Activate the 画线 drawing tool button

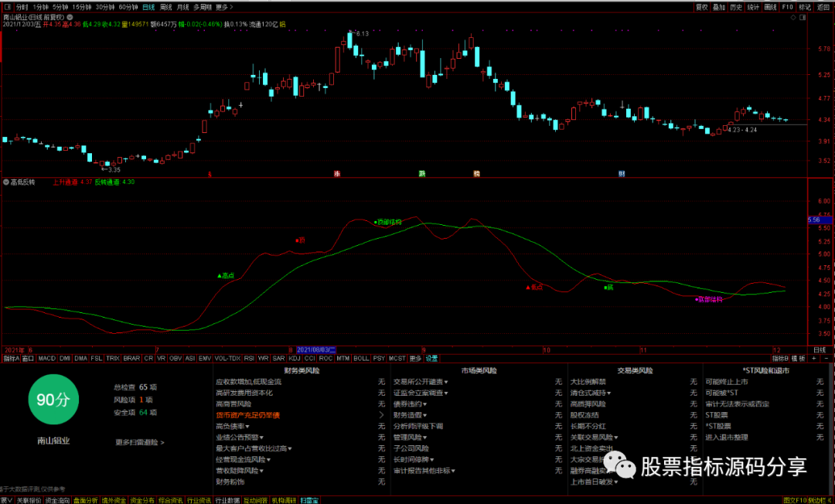click(770, 7)
